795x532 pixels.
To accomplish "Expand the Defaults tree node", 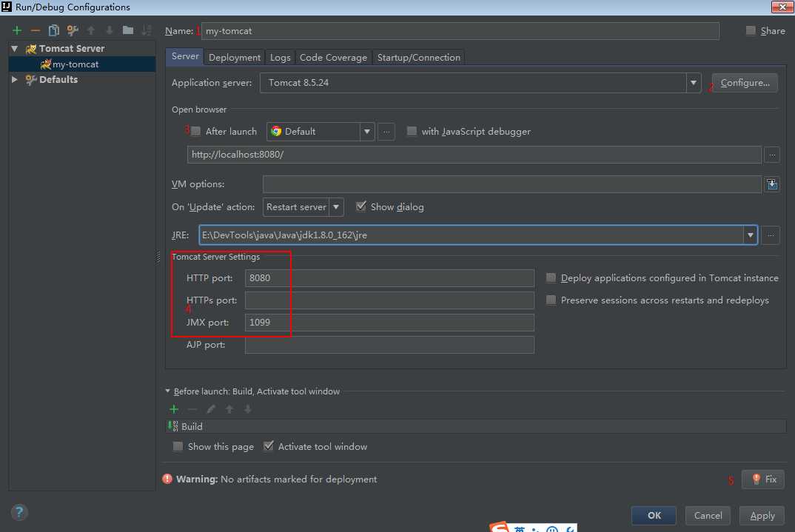I will [x=15, y=80].
